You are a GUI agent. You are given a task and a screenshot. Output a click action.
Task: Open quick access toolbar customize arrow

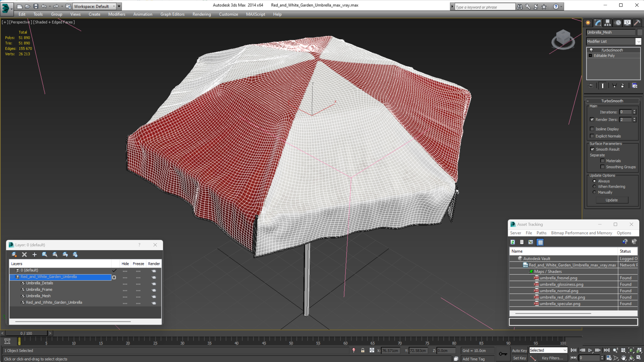pyautogui.click(x=119, y=6)
